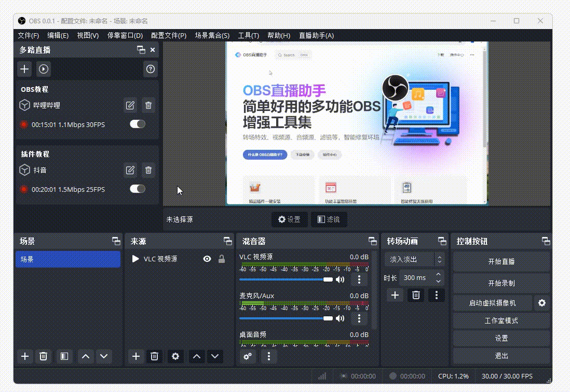Open 编辑(E) menu
The width and height of the screenshot is (570, 392).
pos(58,36)
